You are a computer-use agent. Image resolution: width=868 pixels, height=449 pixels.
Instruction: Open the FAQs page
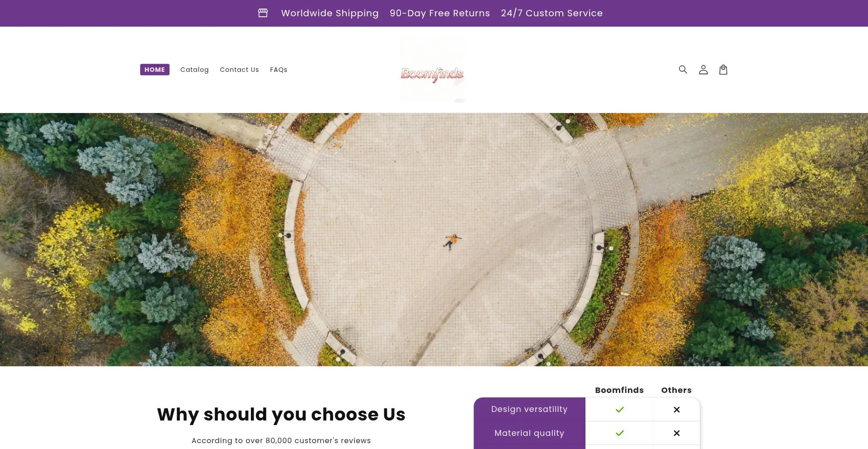pyautogui.click(x=278, y=70)
